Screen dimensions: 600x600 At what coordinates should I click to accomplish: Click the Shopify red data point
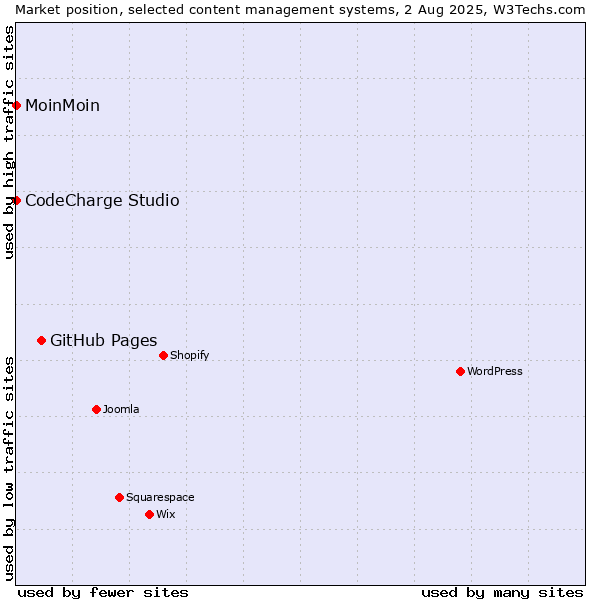click(163, 355)
